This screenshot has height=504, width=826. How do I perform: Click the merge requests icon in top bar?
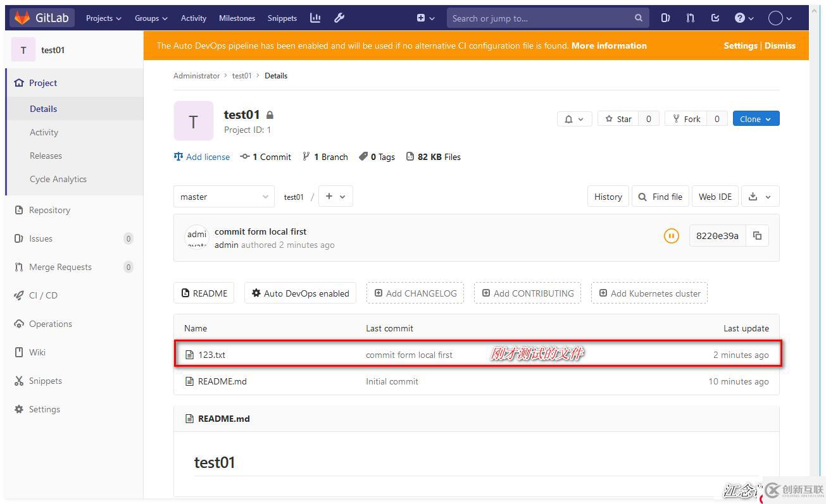(x=690, y=18)
